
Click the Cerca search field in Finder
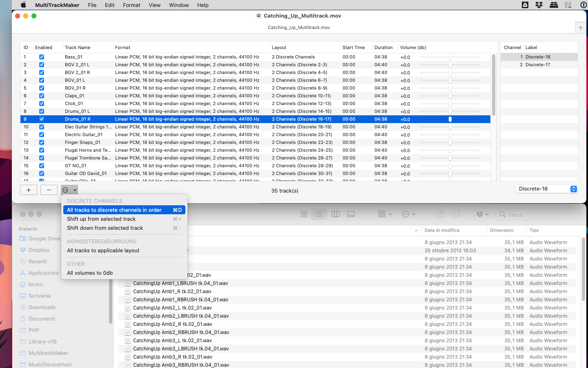point(539,214)
